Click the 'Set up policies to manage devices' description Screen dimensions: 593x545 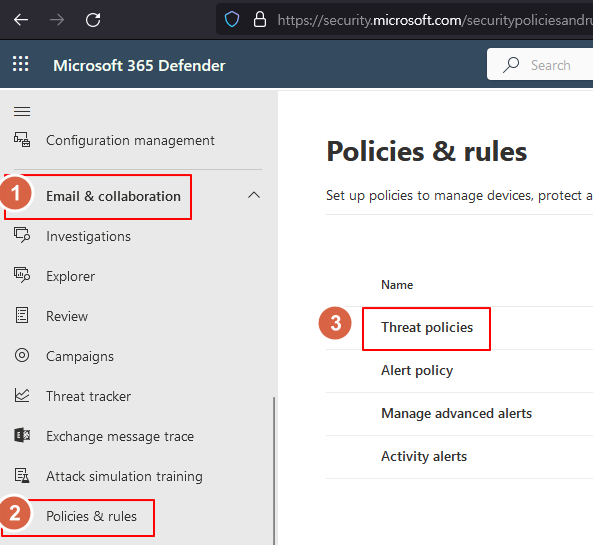[459, 196]
